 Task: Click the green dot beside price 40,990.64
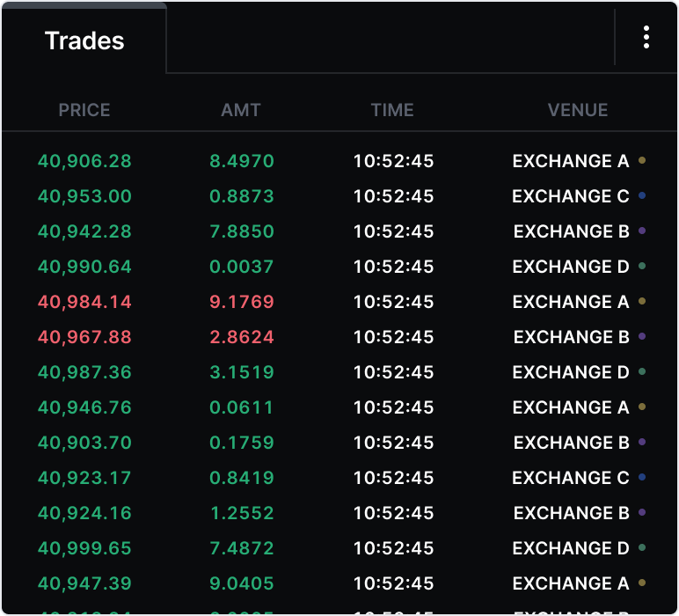point(643,267)
